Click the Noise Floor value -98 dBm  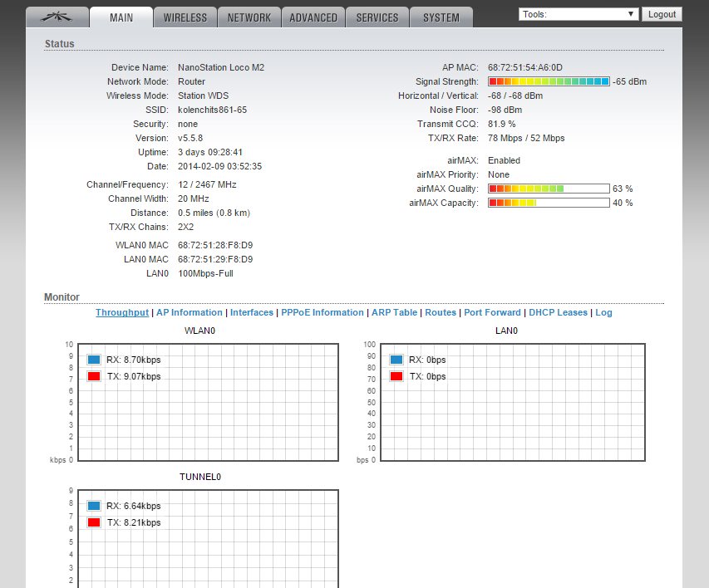pyautogui.click(x=505, y=110)
